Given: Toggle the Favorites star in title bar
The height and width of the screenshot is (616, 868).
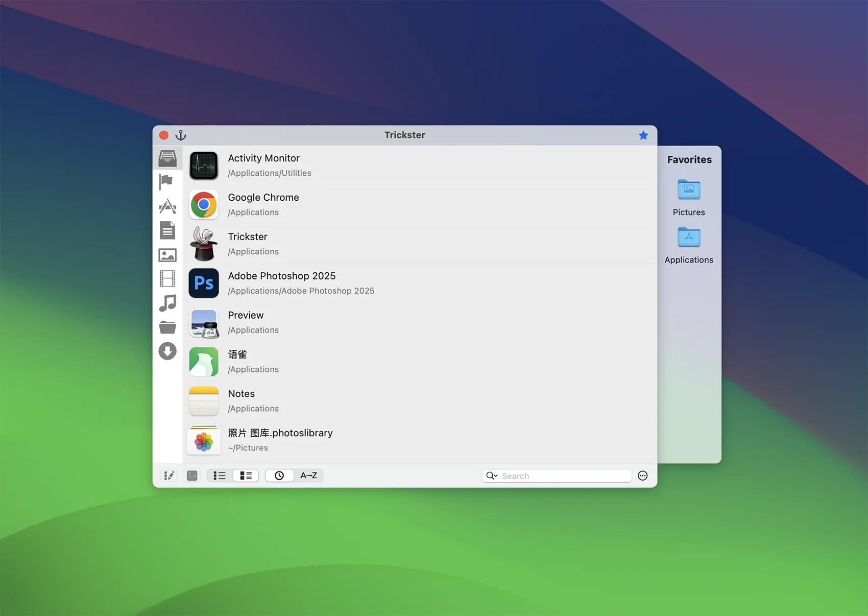Looking at the screenshot, I should 643,135.
